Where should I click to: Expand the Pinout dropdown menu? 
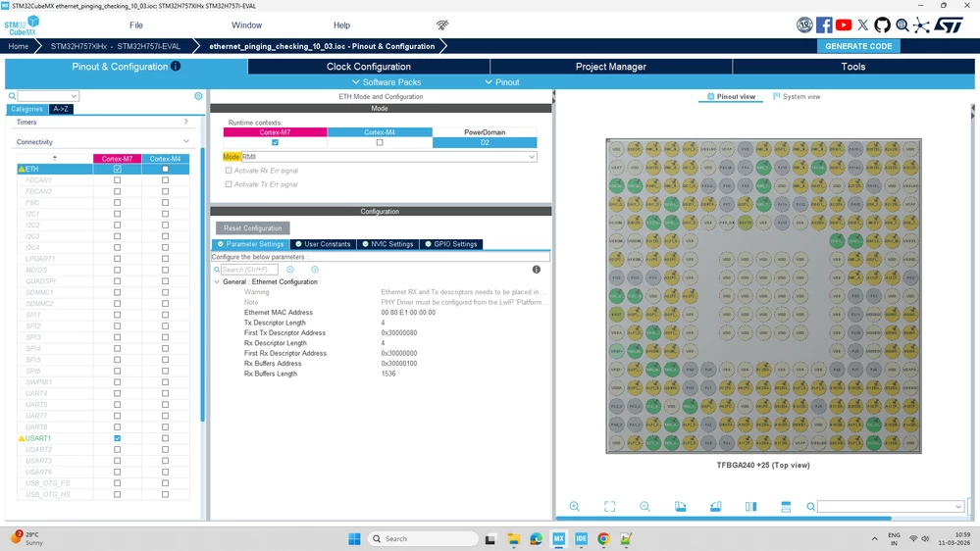click(502, 81)
